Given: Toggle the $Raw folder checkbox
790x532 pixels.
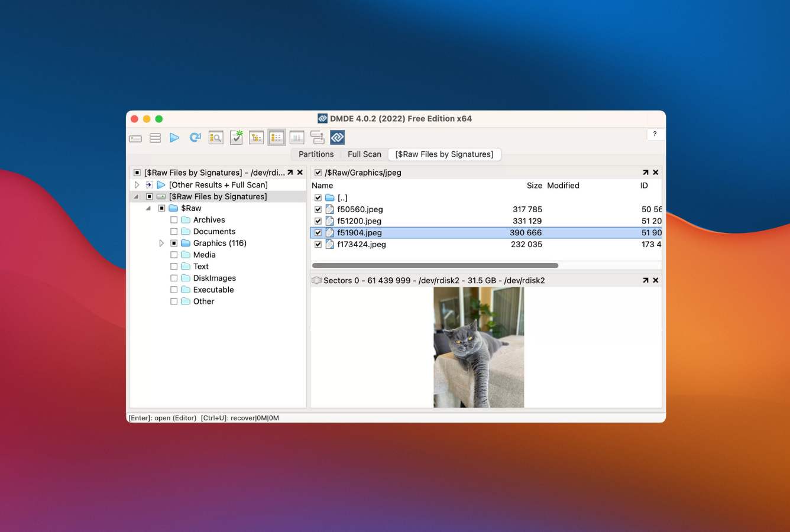Looking at the screenshot, I should pos(161,208).
